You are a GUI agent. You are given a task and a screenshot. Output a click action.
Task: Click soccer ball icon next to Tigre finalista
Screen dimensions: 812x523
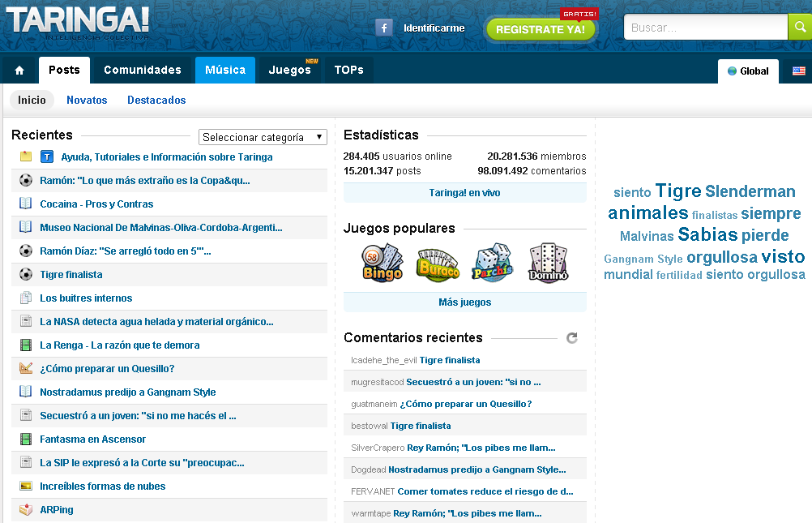[x=26, y=274]
